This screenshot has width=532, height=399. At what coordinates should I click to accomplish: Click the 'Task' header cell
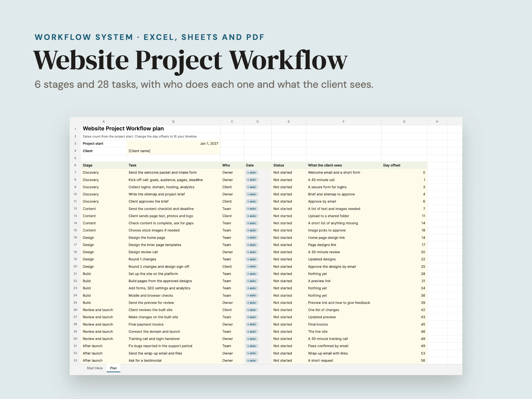tap(173, 165)
